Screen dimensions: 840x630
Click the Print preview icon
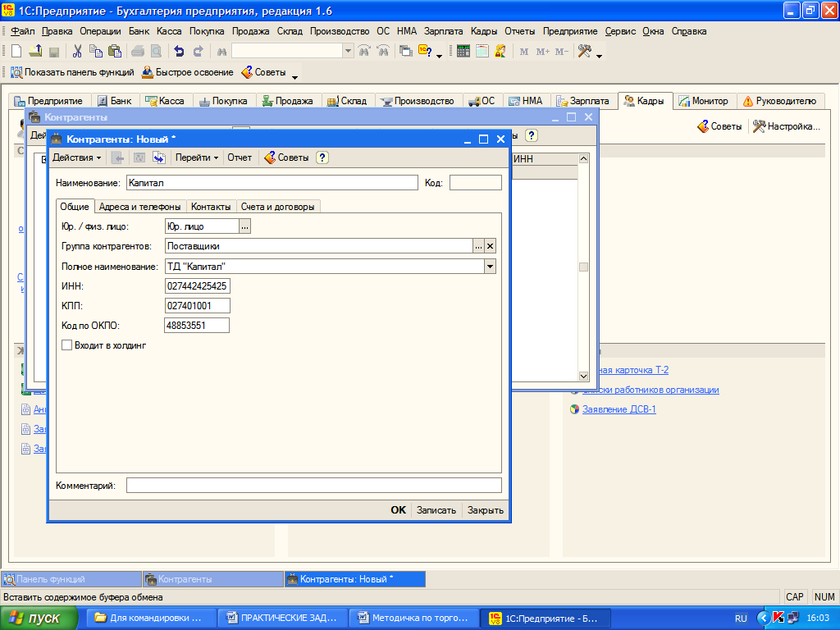[x=156, y=52]
